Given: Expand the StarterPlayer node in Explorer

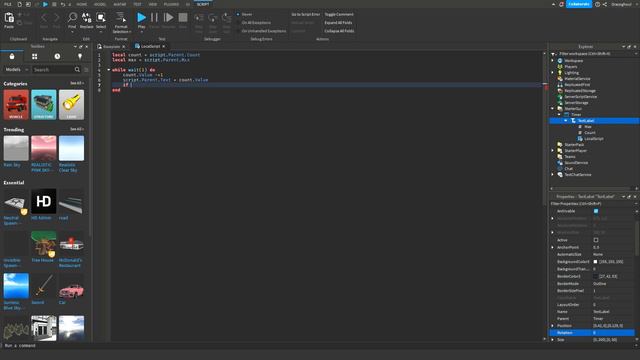Looking at the screenshot, I should click(553, 151).
